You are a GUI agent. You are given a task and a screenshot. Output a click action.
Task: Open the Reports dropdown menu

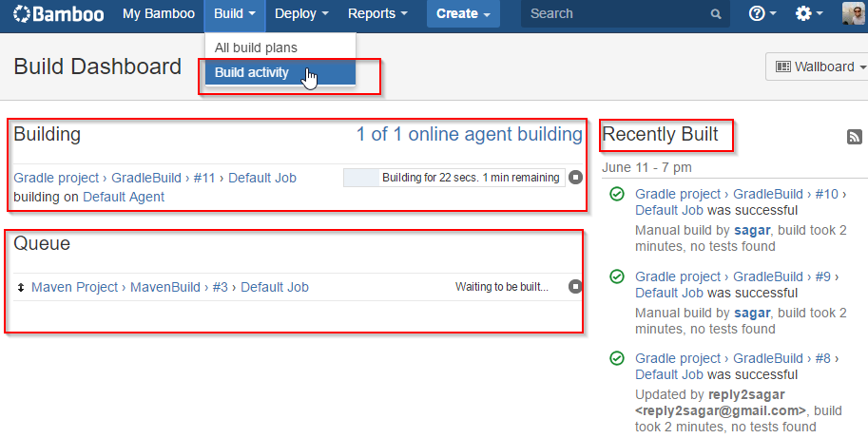(377, 14)
